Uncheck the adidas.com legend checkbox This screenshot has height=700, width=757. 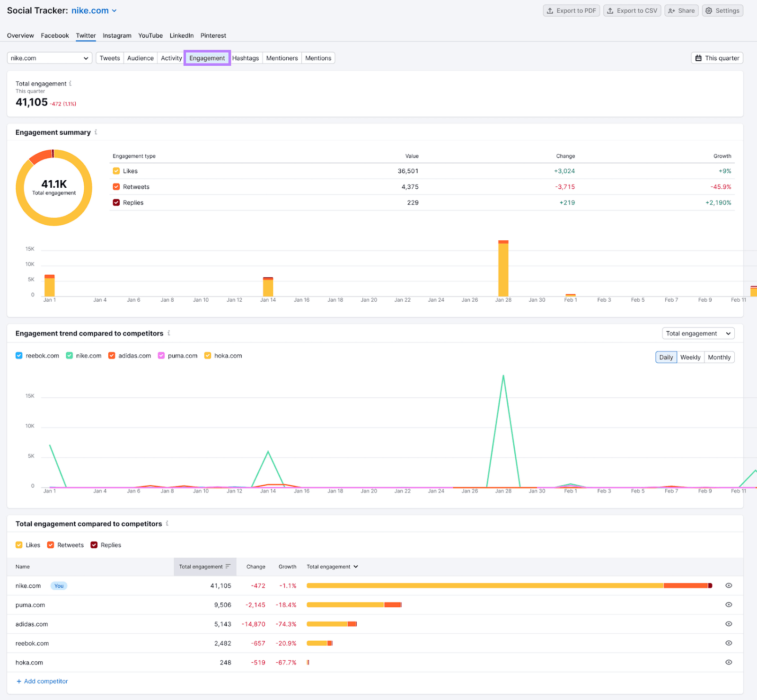tap(112, 355)
